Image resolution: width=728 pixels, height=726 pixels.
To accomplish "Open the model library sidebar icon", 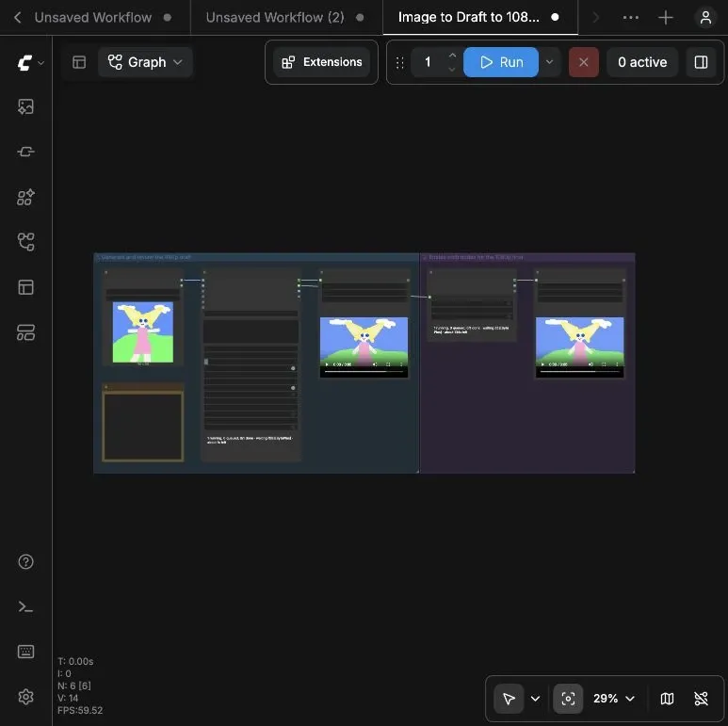I will (26, 197).
